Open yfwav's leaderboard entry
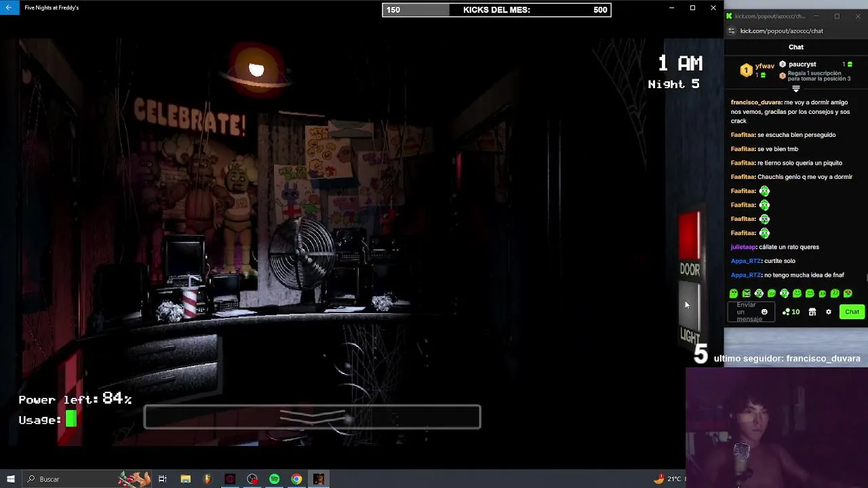This screenshot has width=868, height=488. (x=757, y=70)
